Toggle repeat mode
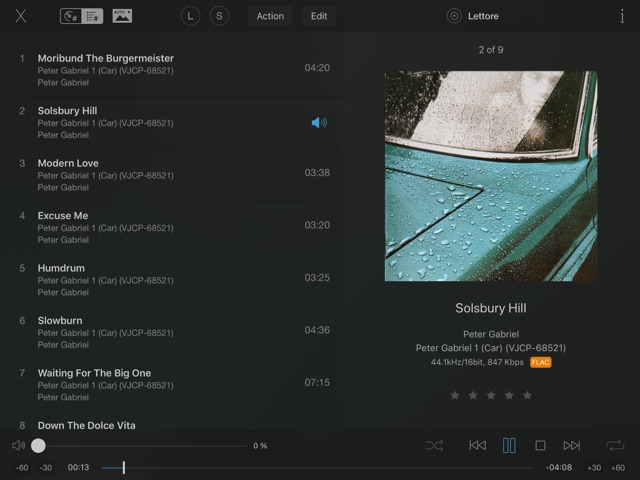640x480 pixels. pyautogui.click(x=614, y=445)
